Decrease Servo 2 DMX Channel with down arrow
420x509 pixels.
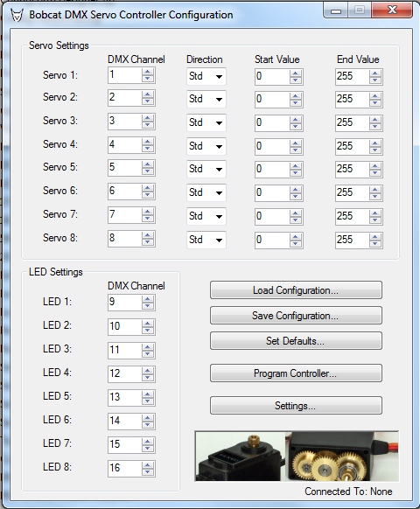click(x=148, y=101)
